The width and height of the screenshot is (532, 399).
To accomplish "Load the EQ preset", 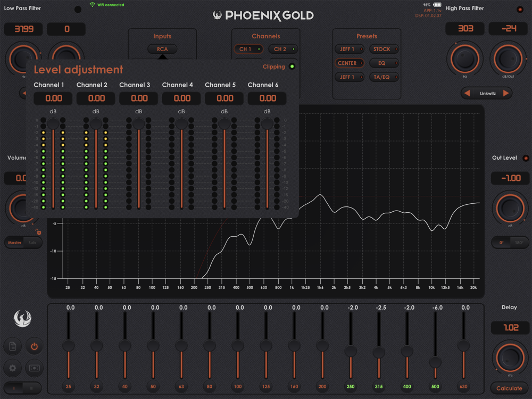I will click(x=384, y=63).
